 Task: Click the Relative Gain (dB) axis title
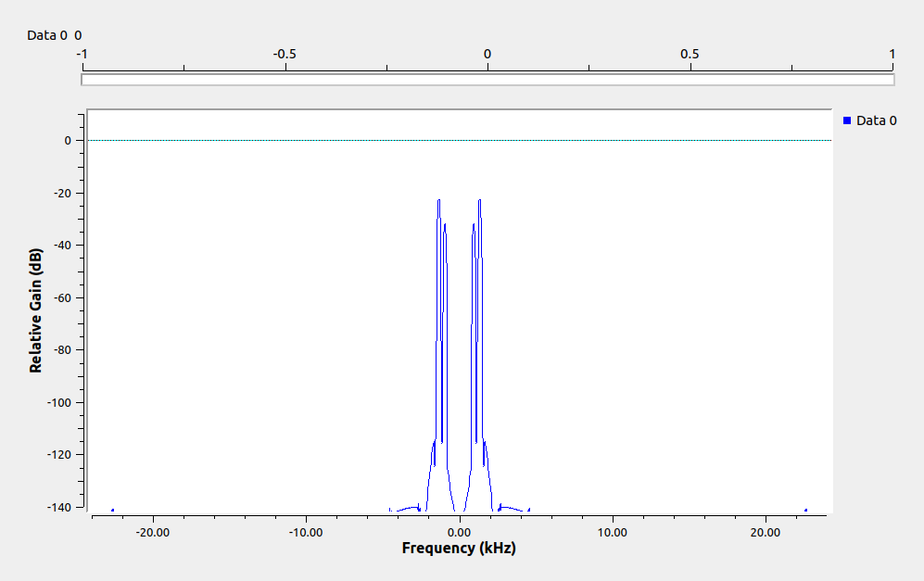tap(36, 310)
